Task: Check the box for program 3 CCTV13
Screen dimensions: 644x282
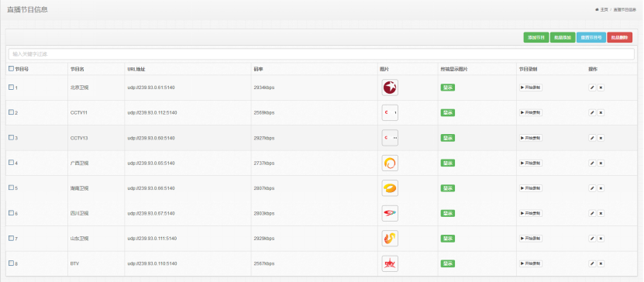Action: coord(11,137)
